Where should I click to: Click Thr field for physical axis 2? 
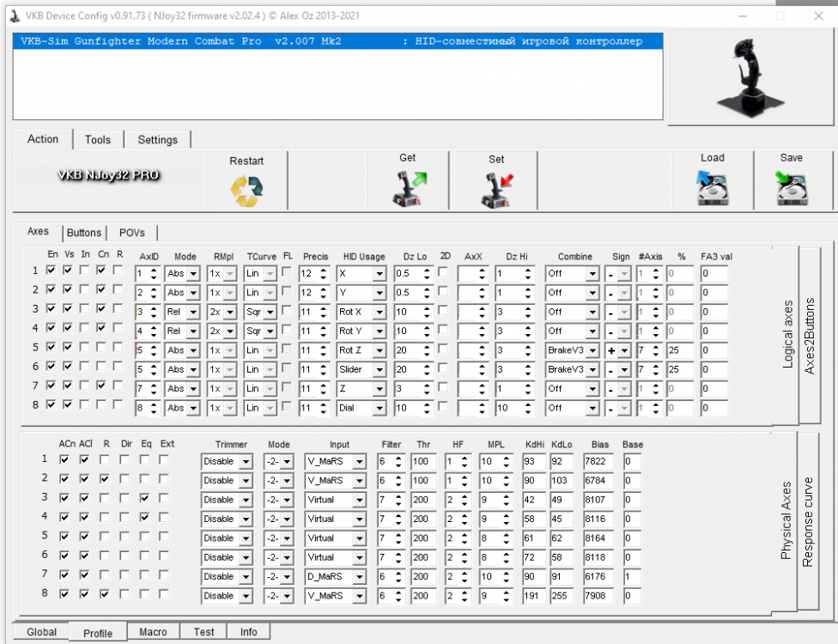(x=423, y=481)
